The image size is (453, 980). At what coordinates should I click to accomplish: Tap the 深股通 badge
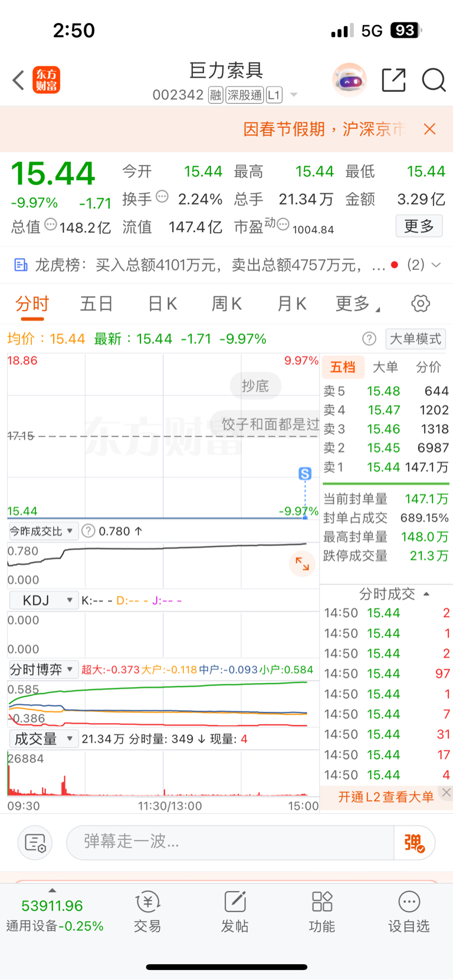click(x=245, y=95)
